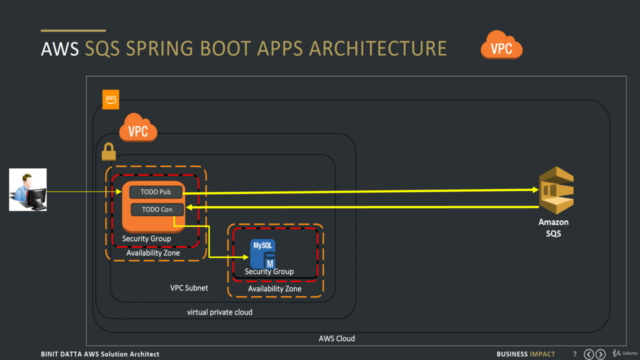Click the user at computer image
Viewport: 640px width, 360px height.
[28, 190]
